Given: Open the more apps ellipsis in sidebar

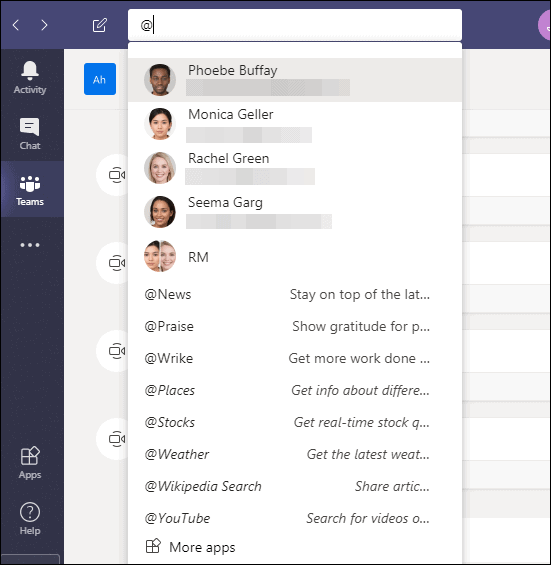Looking at the screenshot, I should pyautogui.click(x=30, y=245).
